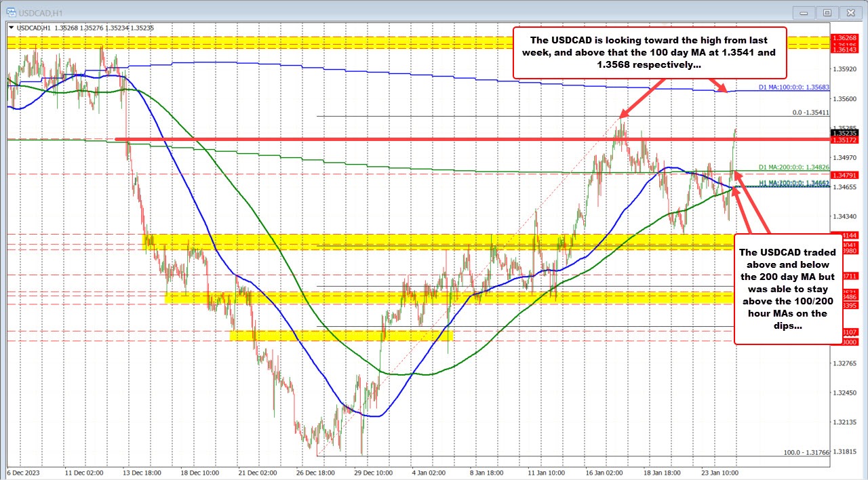Select Fibonacci 100.0 level label 1.31766
868x480 pixels.
806,452
